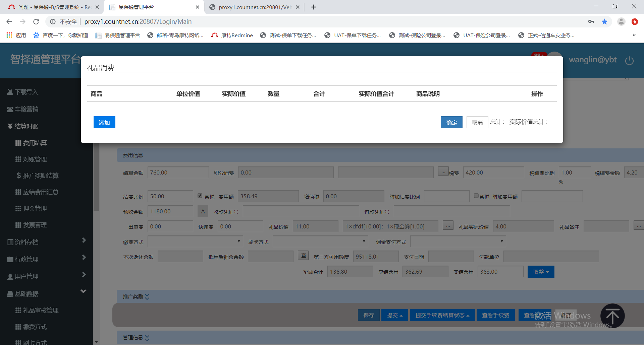This screenshot has height=345, width=644.
Task: Click the 实结费用 input field
Action: 500,272
